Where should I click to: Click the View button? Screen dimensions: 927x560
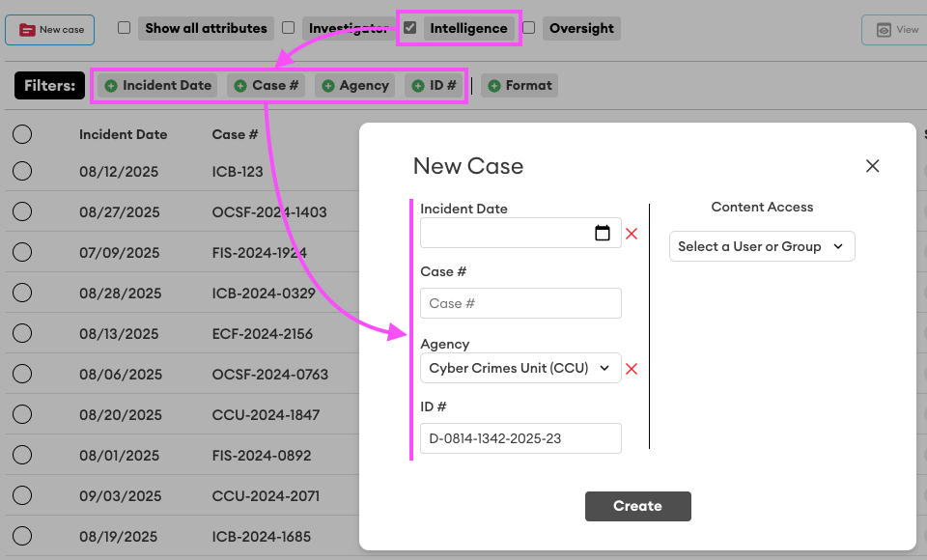pyautogui.click(x=896, y=30)
